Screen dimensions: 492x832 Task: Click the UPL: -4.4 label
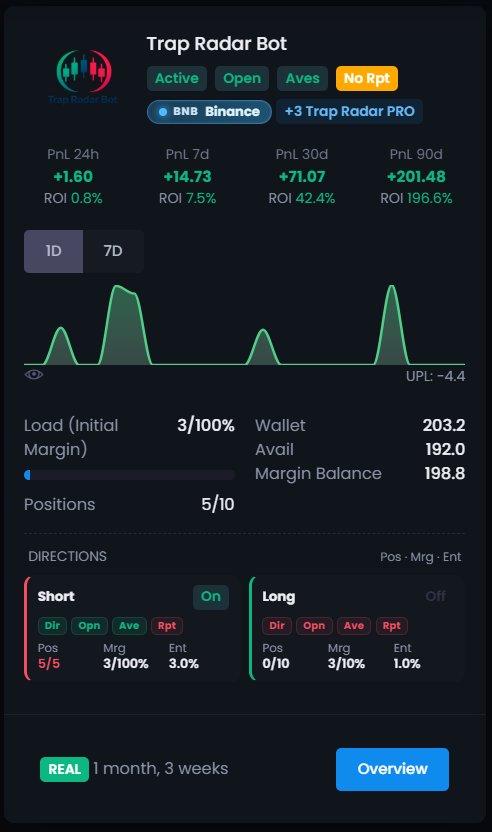(x=435, y=376)
